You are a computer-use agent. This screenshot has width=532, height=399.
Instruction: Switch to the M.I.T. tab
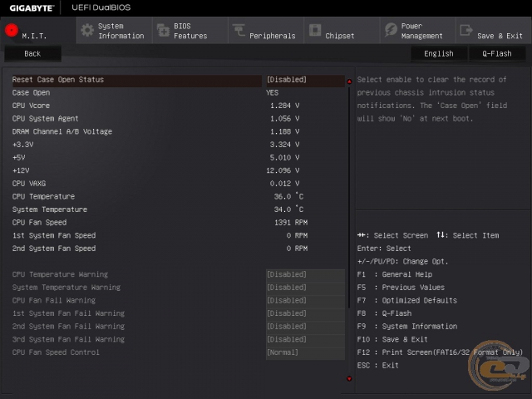point(38,31)
